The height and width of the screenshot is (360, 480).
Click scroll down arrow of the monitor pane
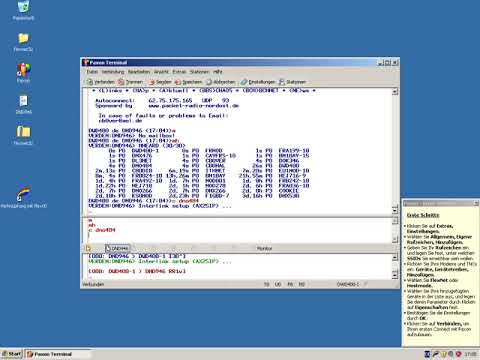[395, 275]
